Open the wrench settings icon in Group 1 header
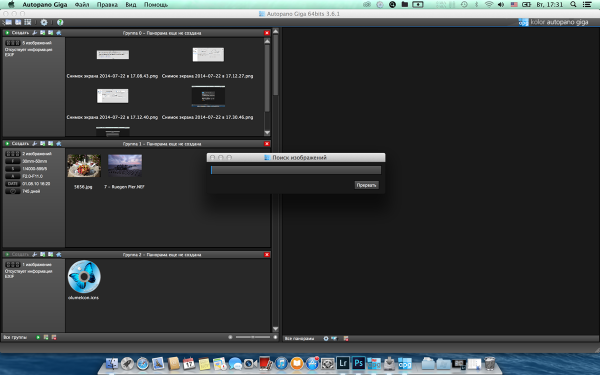 point(34,143)
